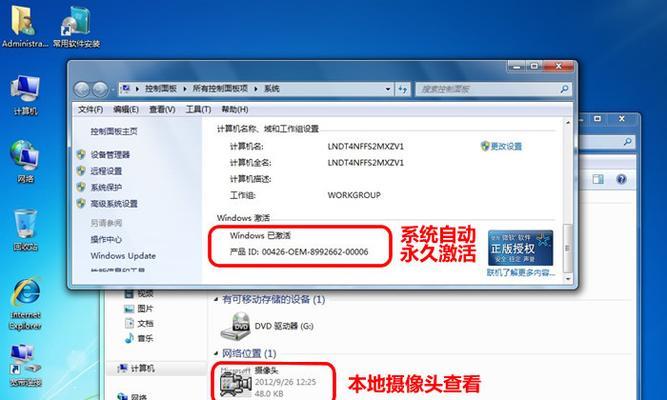Open 帮助(H) menu
The width and height of the screenshot is (667, 400).
(x=235, y=109)
